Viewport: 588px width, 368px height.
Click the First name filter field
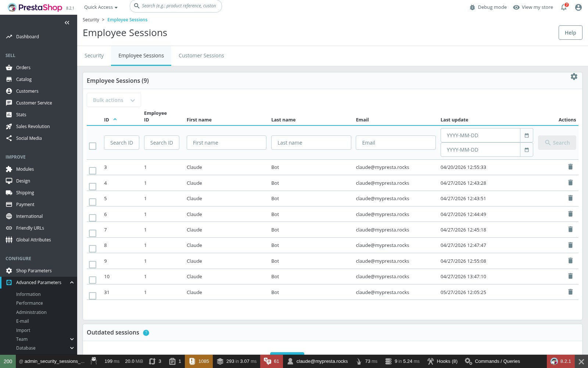pos(226,143)
